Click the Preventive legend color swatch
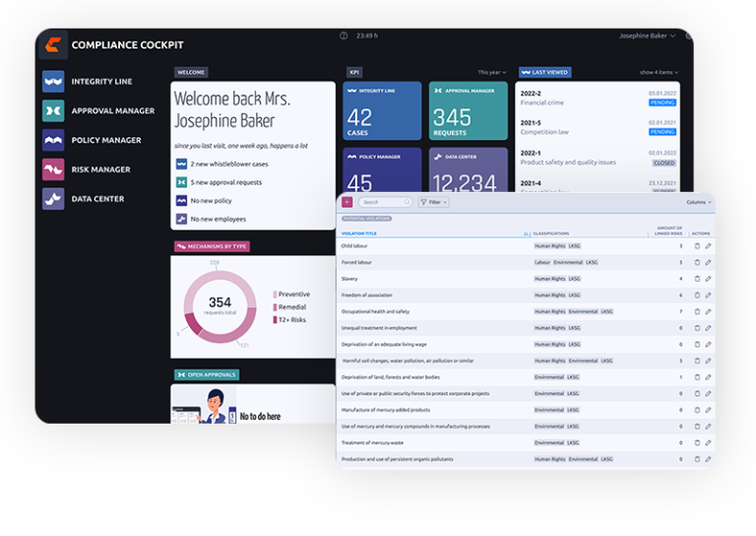This screenshot has width=756, height=536. (275, 295)
